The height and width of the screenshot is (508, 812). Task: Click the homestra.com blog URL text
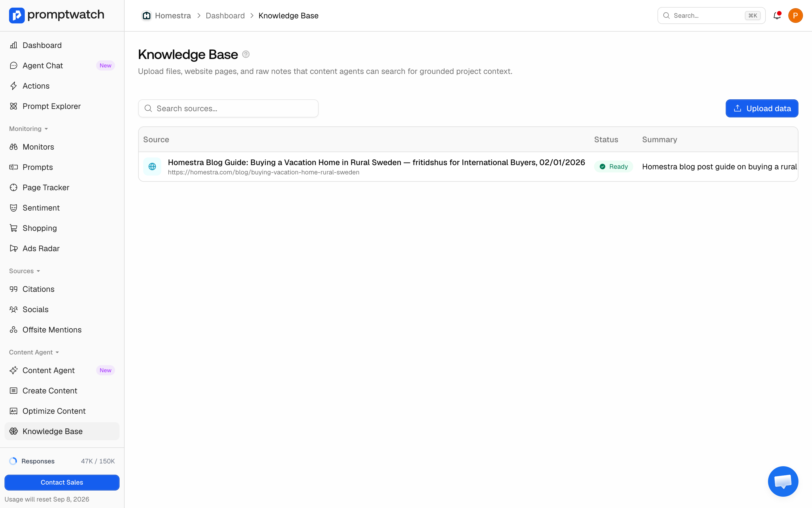tap(263, 172)
